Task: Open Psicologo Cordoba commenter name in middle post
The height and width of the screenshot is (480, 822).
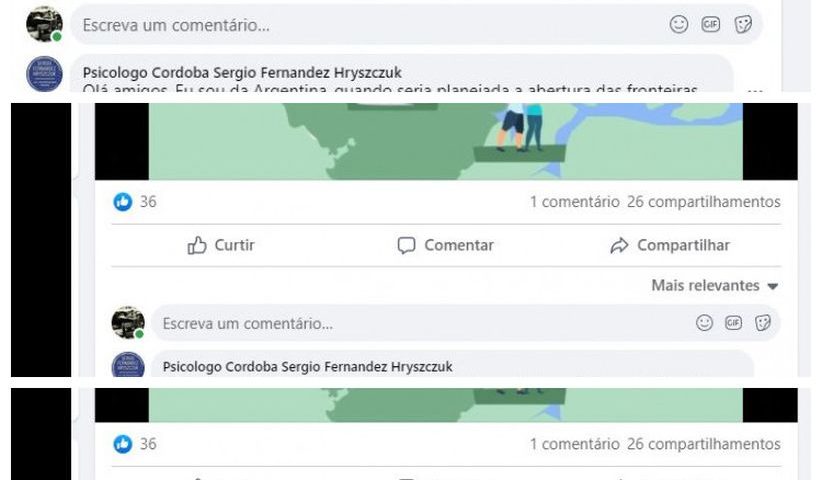Action: 307,367
